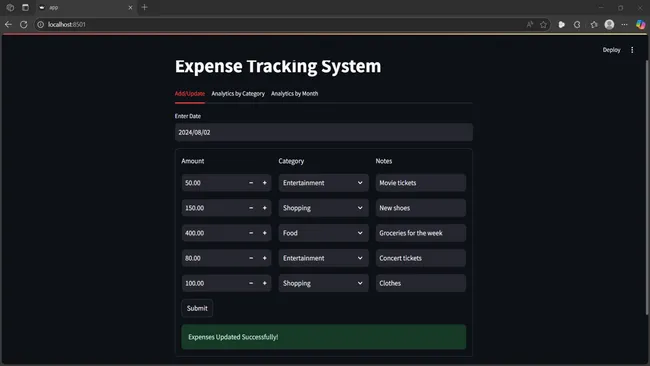Increase the 50.00 amount
650x366 pixels.
(264, 183)
